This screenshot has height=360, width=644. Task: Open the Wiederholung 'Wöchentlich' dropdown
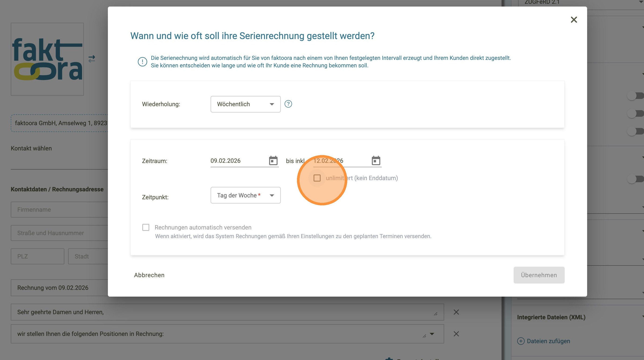[245, 104]
